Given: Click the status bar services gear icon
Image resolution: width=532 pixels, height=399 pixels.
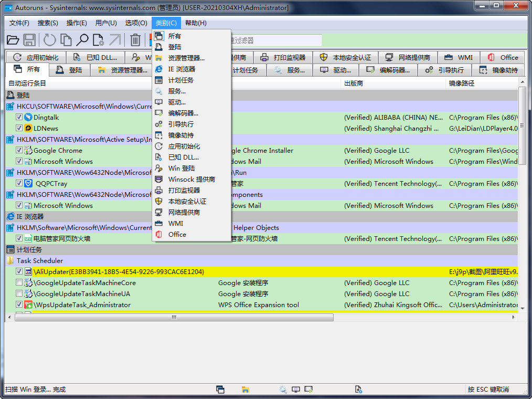Looking at the screenshot, I should 283,390.
